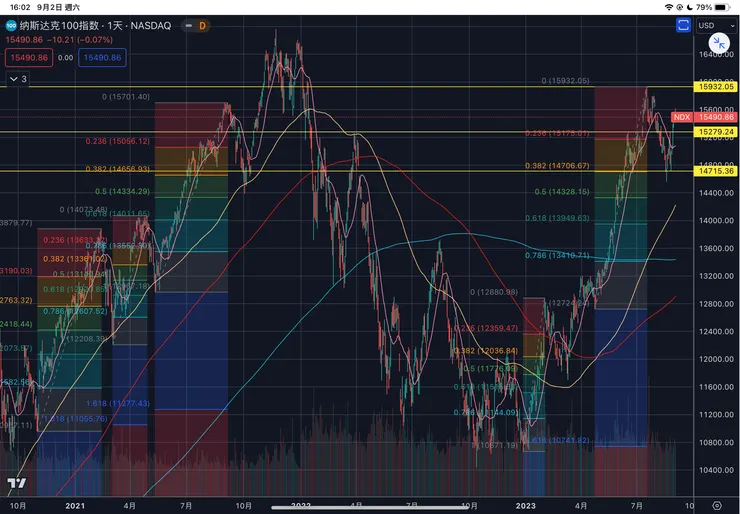Open the USD currency dropdown

[714, 25]
